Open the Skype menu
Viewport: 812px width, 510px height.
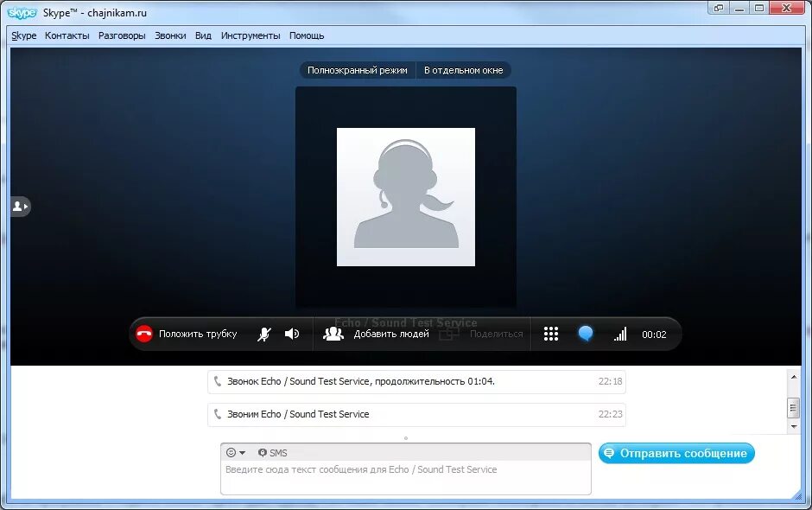click(24, 35)
